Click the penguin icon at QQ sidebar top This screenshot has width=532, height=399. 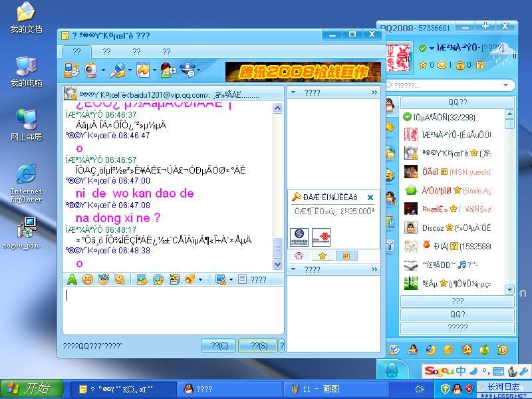click(x=390, y=105)
